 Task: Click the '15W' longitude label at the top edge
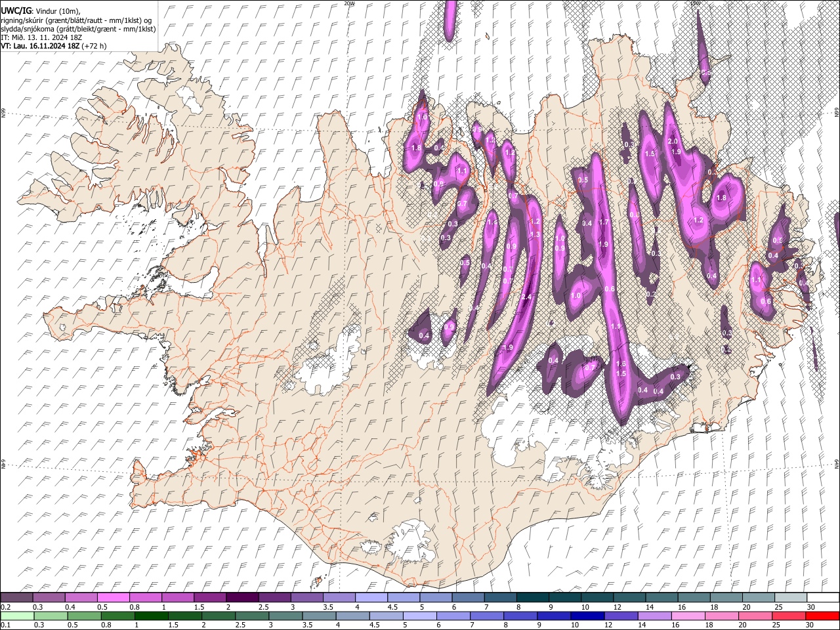pos(696,3)
